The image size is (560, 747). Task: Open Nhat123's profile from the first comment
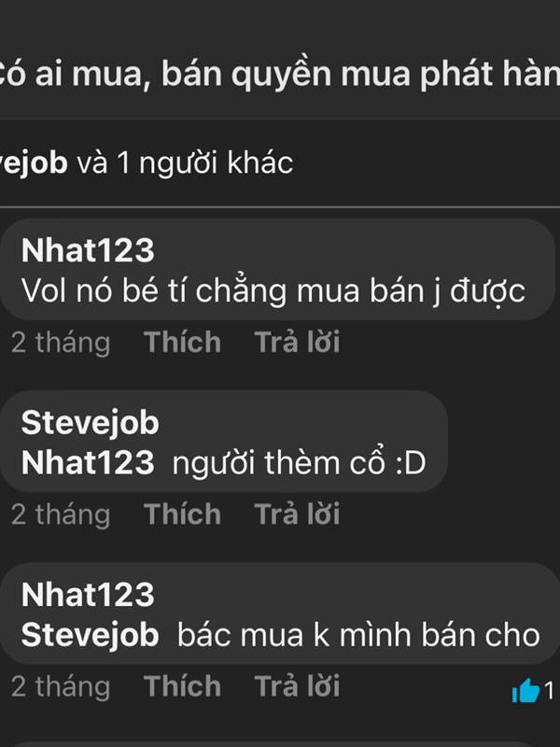(x=88, y=250)
